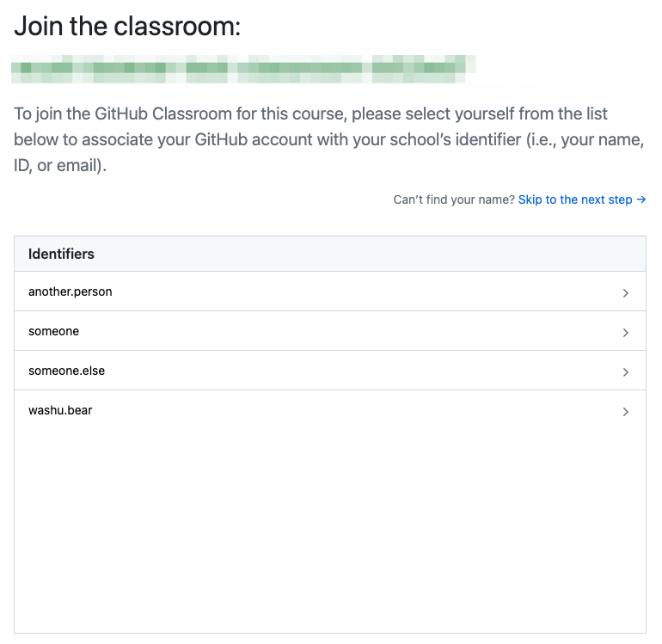Screen dimensions: 662x644
Task: Click the chevron arrow beside another.person
Action: tap(626, 293)
